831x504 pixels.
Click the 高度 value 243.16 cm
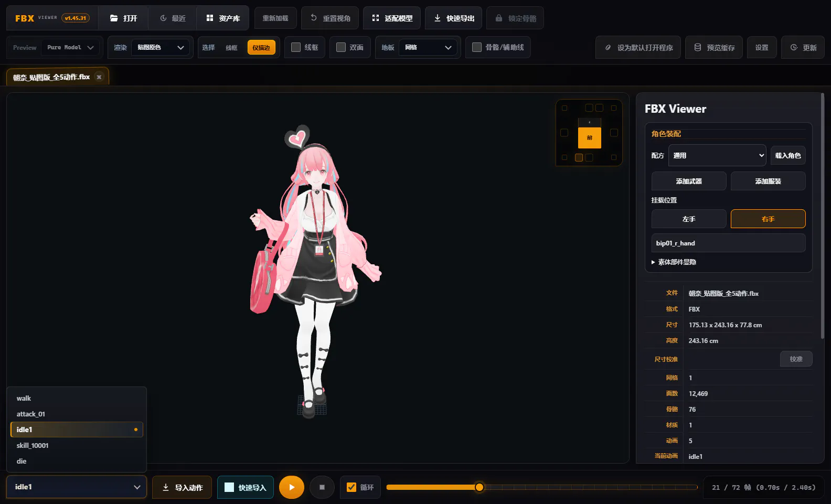[x=704, y=341]
